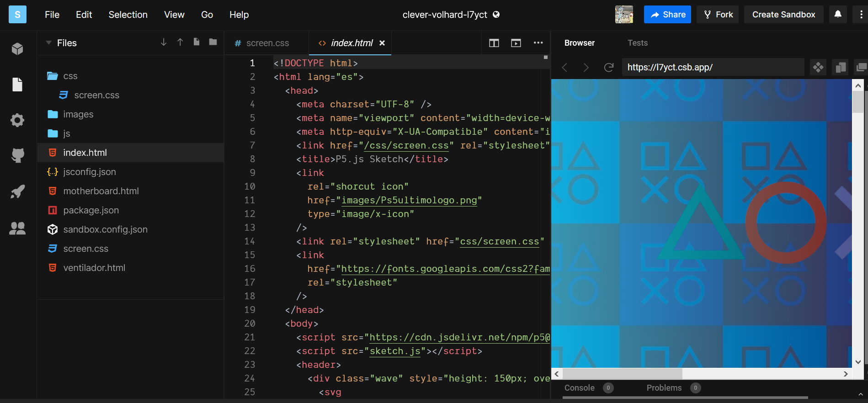Click the download files arrow icon
Screen dimensions: 868x403
pos(164,42)
